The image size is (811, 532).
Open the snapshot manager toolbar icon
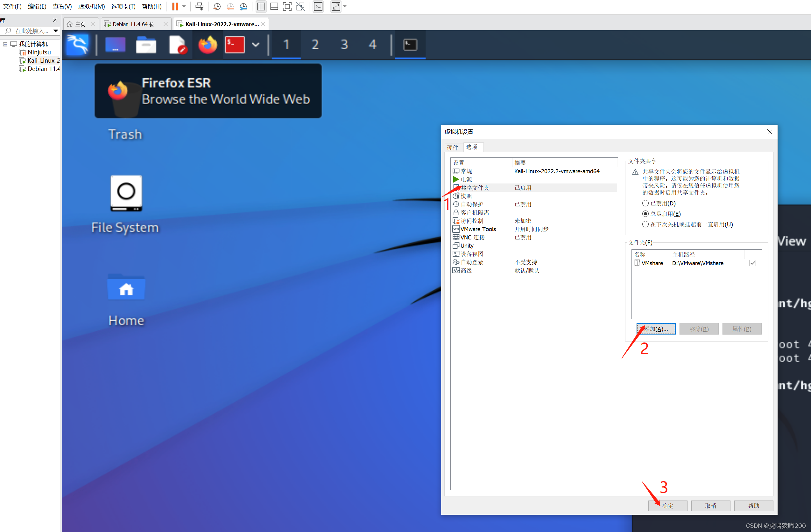pos(243,6)
